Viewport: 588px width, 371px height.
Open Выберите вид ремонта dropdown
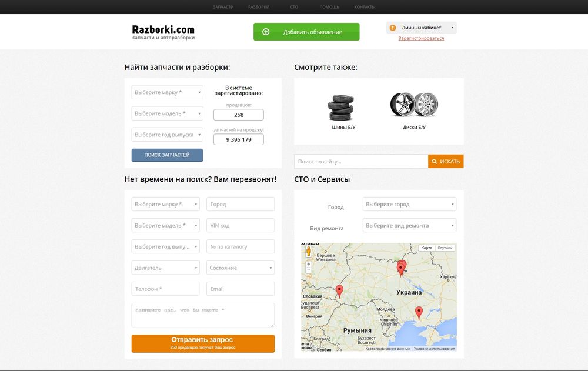click(409, 225)
